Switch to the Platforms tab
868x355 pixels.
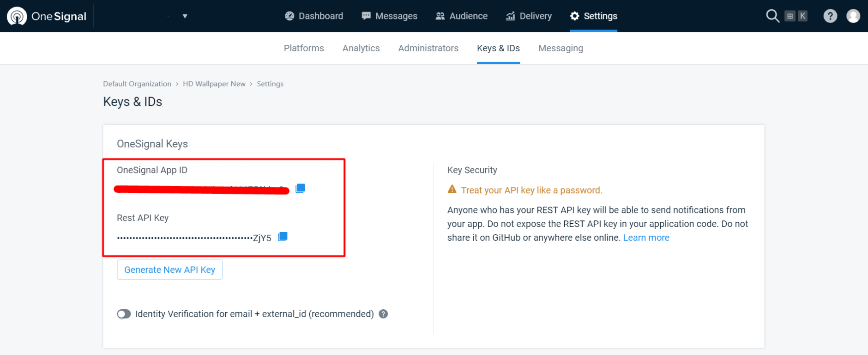tap(304, 48)
